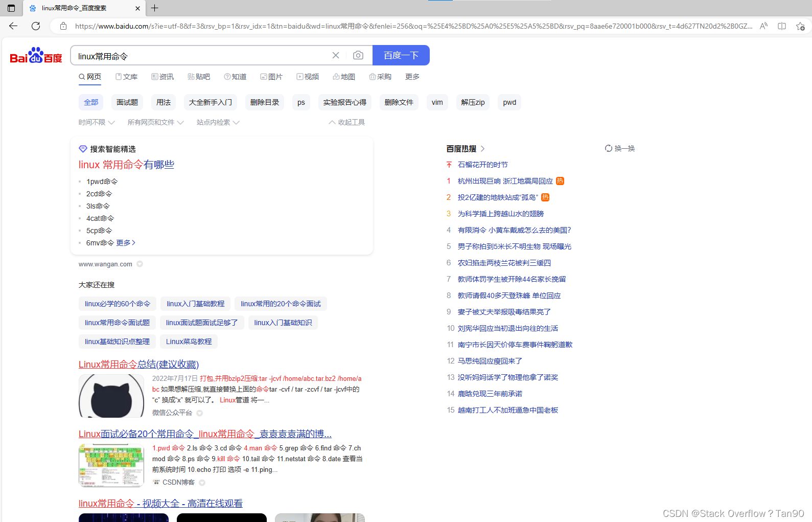View site information lock icon
The width and height of the screenshot is (812, 522).
pyautogui.click(x=63, y=26)
